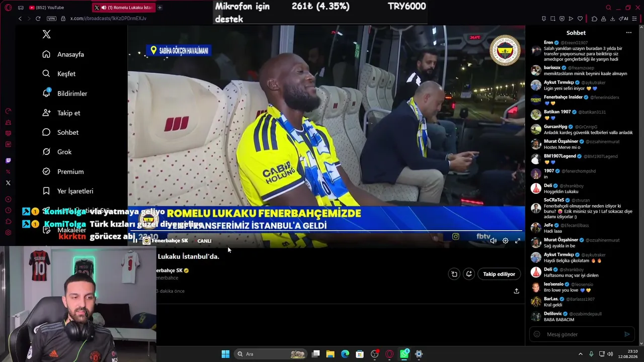This screenshot has width=644, height=362.
Task: Open the ad blocker shield
Action: (562, 19)
